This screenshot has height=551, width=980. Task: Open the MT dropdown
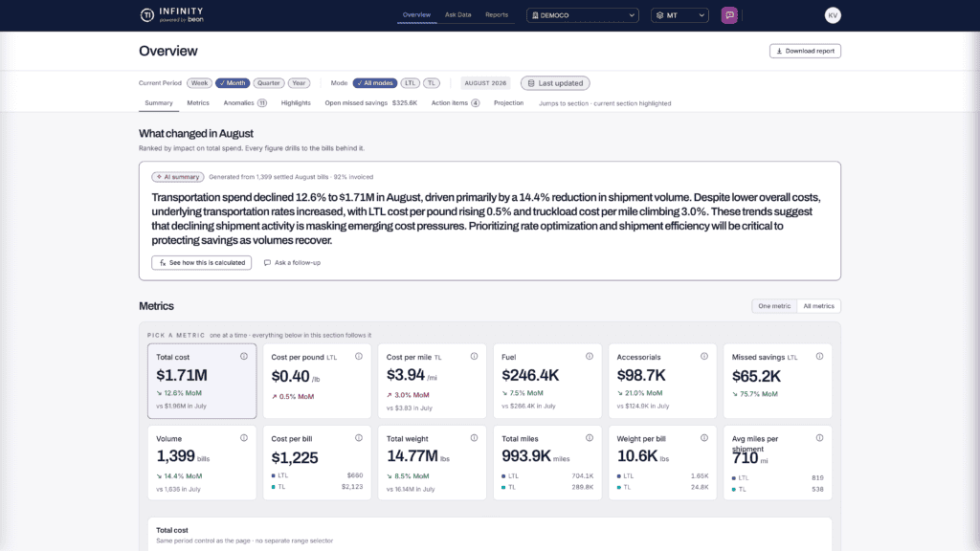(x=679, y=15)
